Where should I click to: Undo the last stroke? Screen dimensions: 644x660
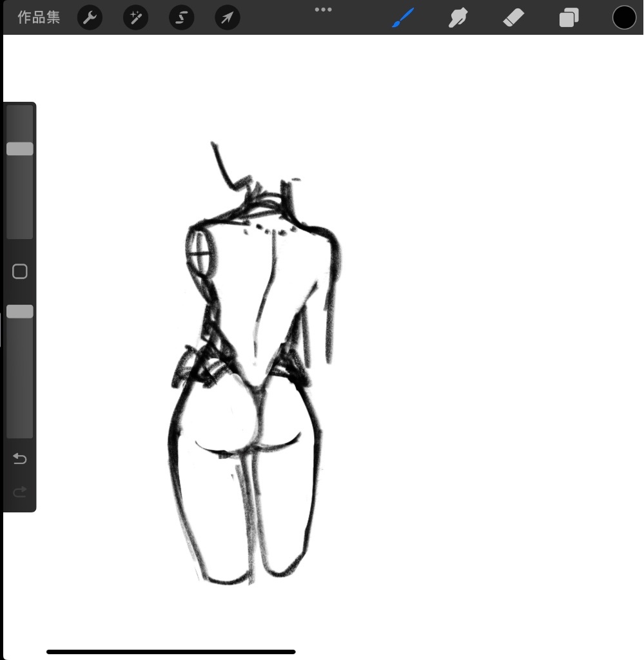click(x=20, y=458)
